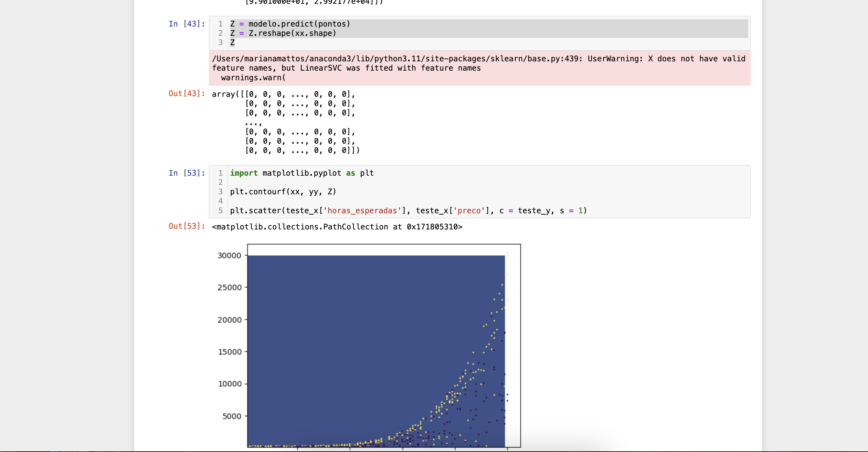This screenshot has width=868, height=452.
Task: Click the UserWarning stderr output block
Action: [479, 68]
